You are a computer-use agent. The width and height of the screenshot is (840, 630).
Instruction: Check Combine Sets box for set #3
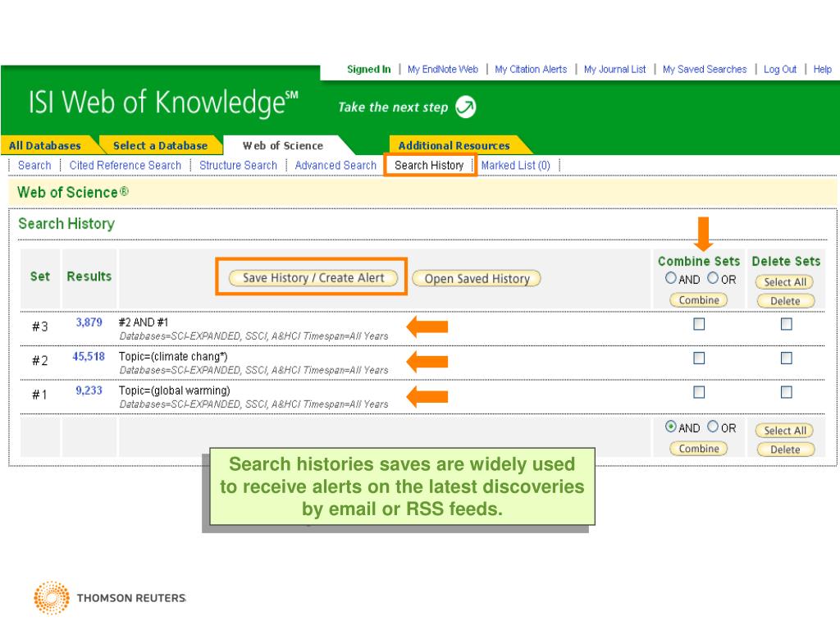[699, 324]
